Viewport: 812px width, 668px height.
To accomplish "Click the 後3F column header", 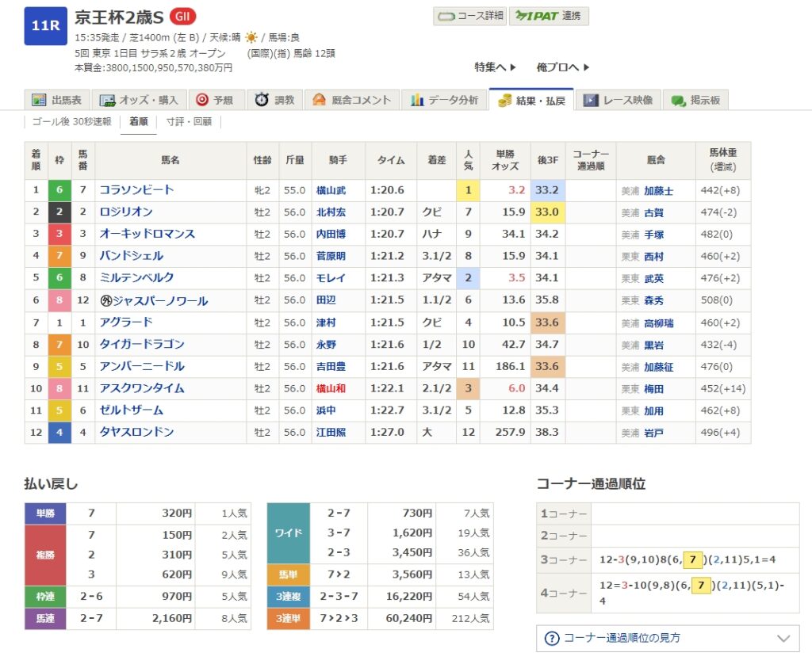I will coord(548,160).
